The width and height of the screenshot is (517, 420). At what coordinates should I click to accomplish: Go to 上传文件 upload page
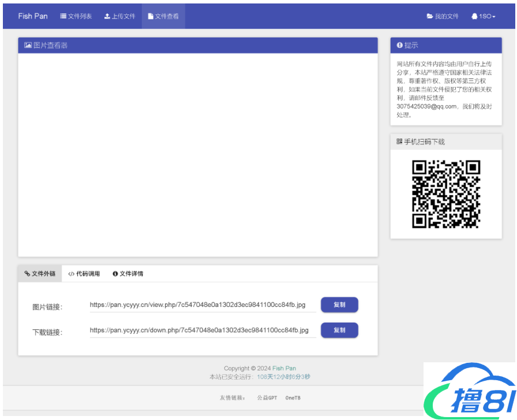click(119, 16)
